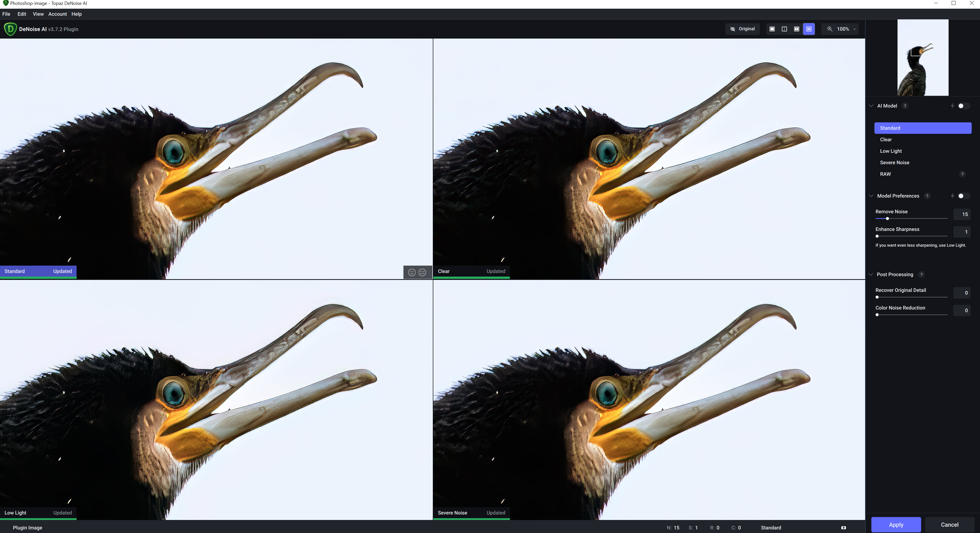Select the Low Light AI model

(x=923, y=151)
